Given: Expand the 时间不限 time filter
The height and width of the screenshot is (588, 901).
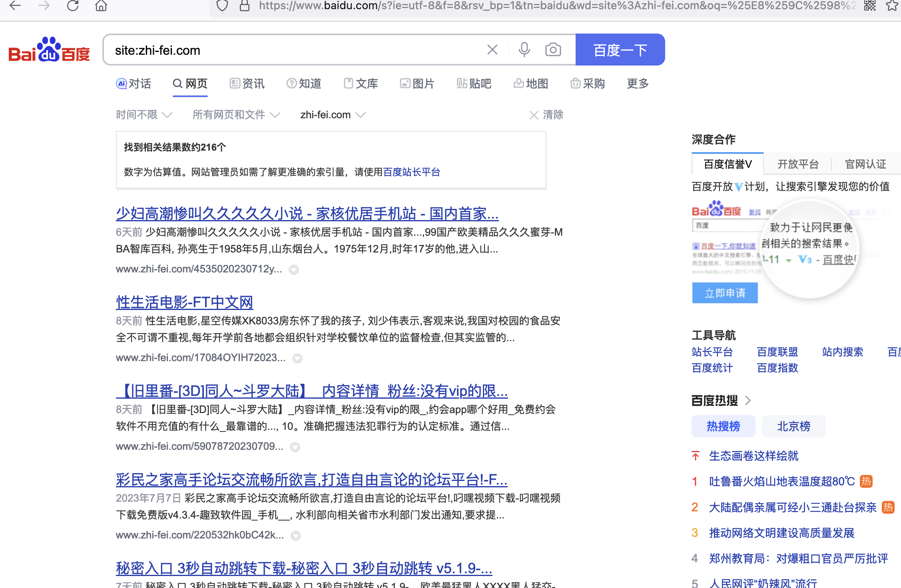Looking at the screenshot, I should 144,115.
